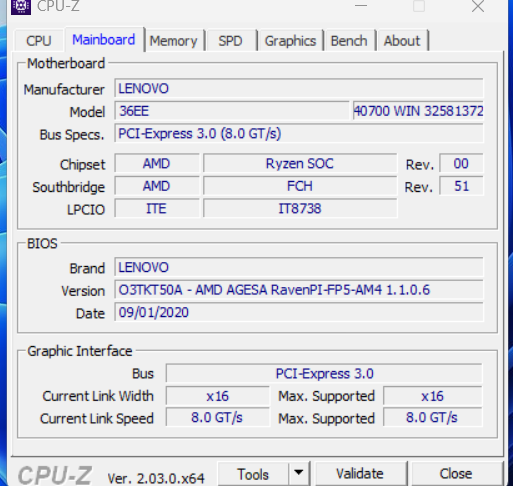Viewport: 513px width, 486px height.
Task: Click the LPCIO IT8738 field
Action: point(300,209)
